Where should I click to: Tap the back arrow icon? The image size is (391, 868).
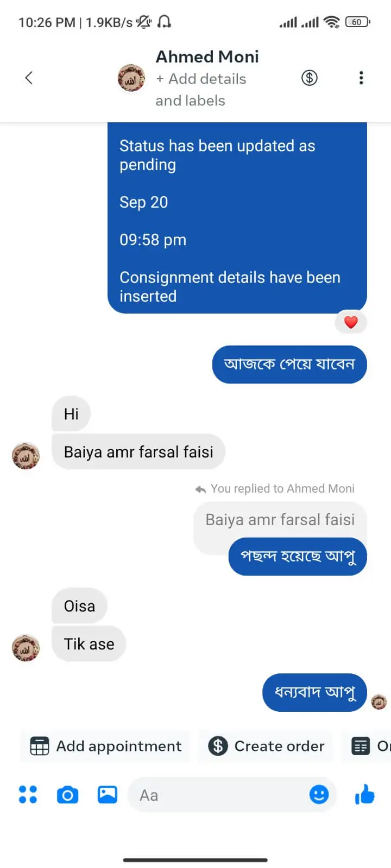[x=29, y=78]
